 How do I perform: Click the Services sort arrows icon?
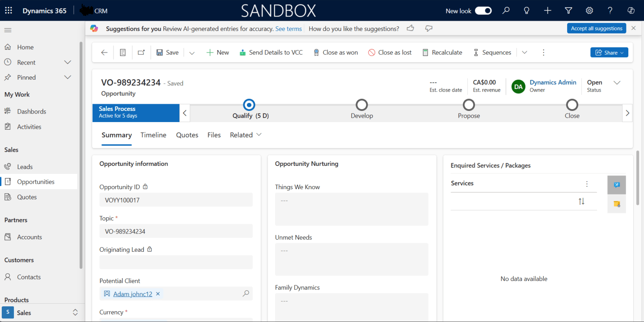[x=581, y=201]
